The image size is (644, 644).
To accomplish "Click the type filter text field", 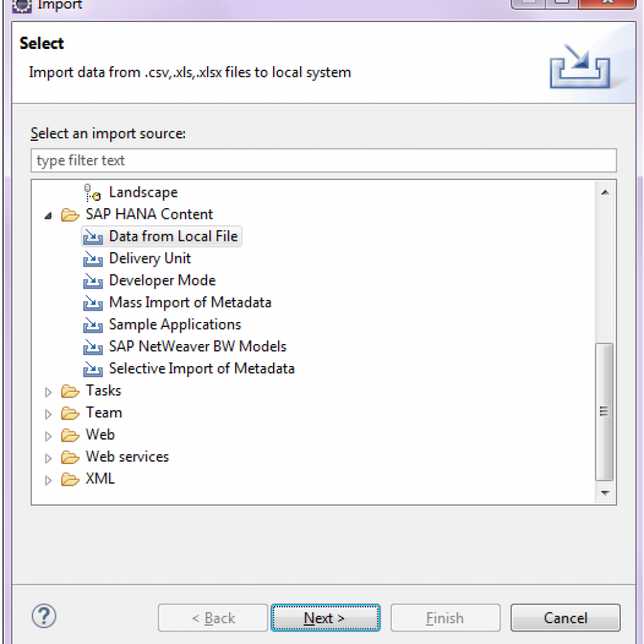I will point(324,160).
